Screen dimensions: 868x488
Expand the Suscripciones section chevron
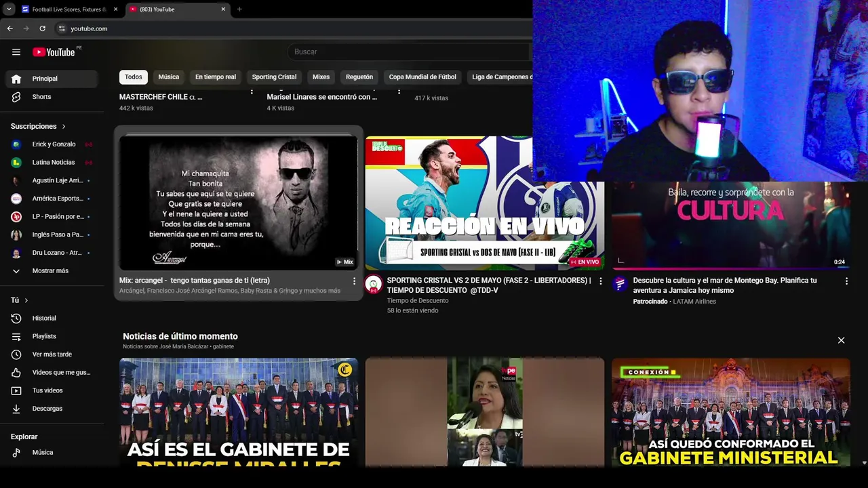[64, 127]
